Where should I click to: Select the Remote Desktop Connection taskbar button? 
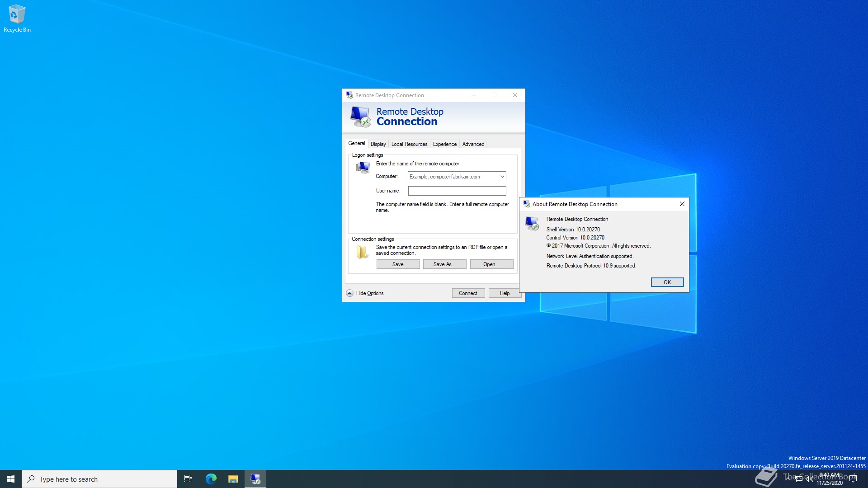pyautogui.click(x=255, y=479)
